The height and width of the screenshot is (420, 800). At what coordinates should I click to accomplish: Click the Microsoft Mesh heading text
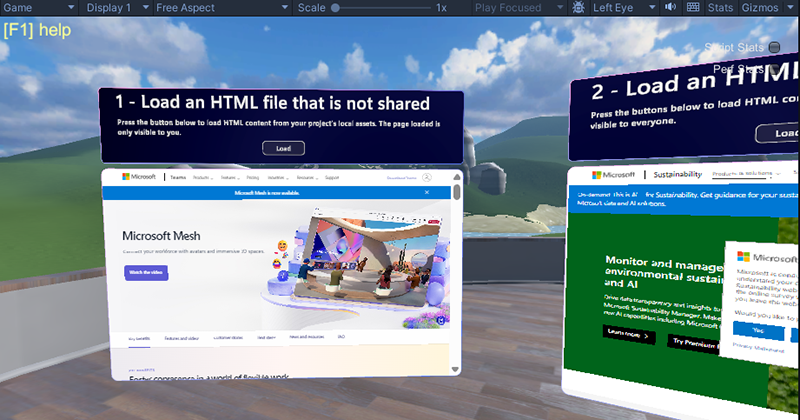[161, 236]
